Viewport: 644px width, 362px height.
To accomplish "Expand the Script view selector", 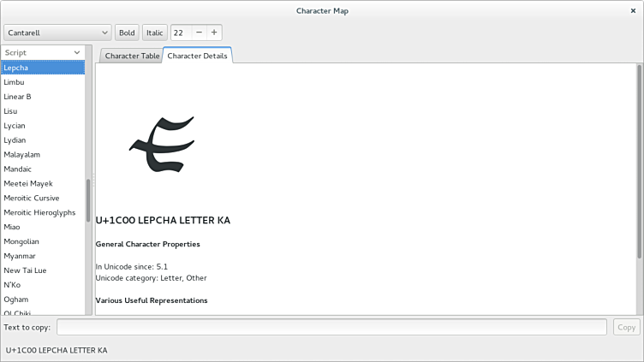I will click(x=43, y=52).
